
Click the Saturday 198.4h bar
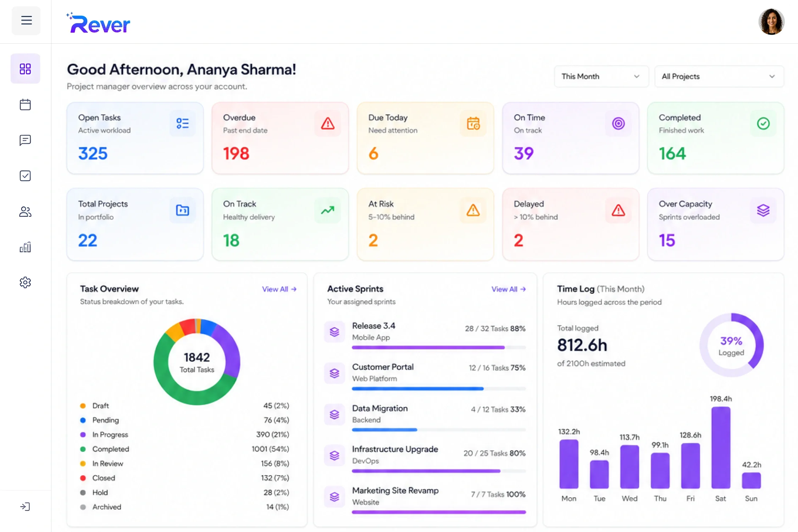click(721, 448)
